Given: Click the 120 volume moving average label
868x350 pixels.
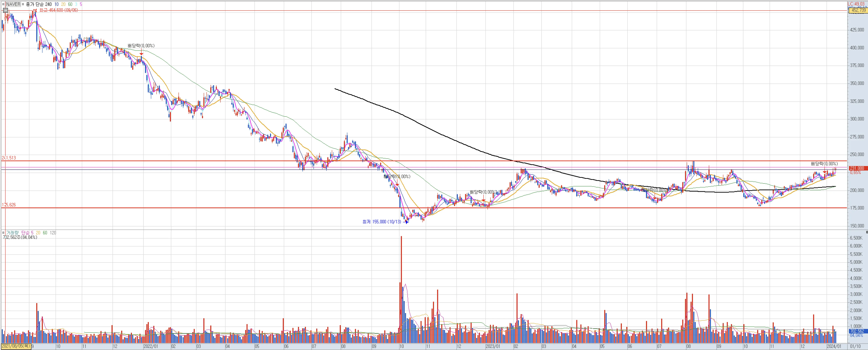Looking at the screenshot, I should 53,233.
